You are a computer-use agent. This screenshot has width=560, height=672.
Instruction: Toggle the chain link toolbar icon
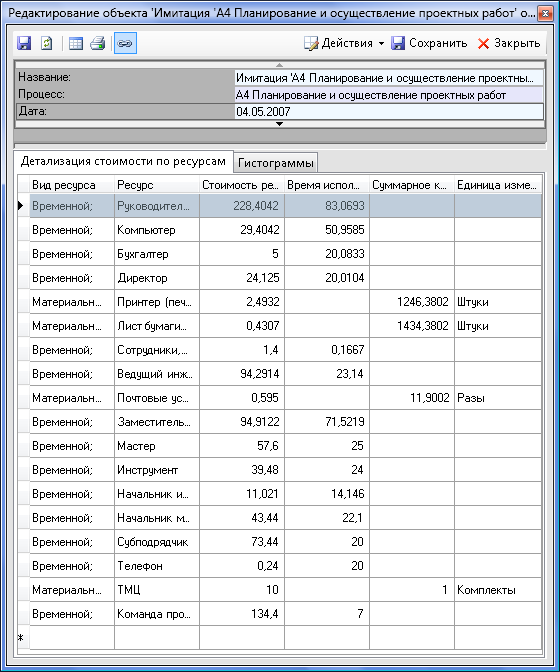(x=125, y=43)
